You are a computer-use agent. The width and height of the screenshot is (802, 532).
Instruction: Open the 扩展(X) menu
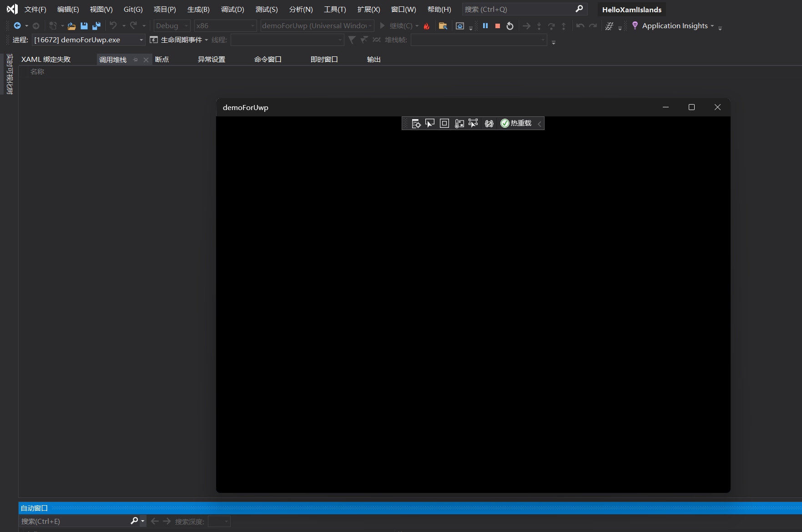point(368,10)
